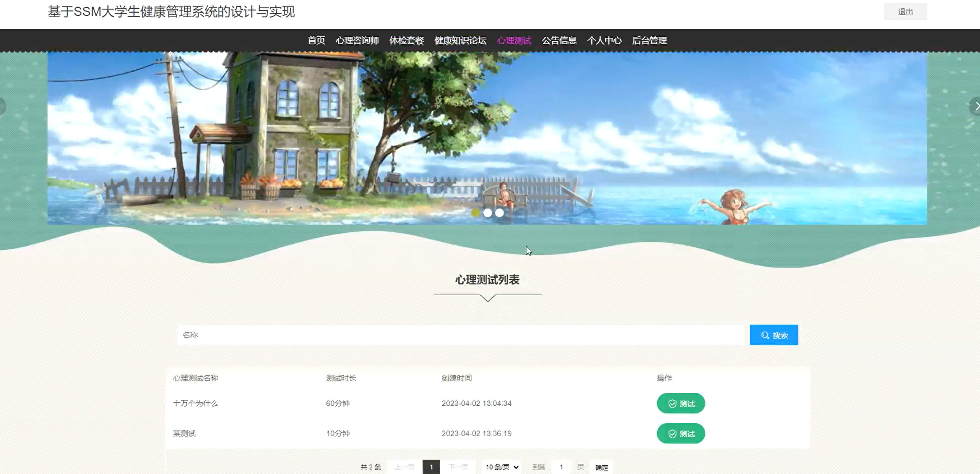This screenshot has height=474, width=980.
Task: Select the first carousel dot
Action: click(x=475, y=213)
